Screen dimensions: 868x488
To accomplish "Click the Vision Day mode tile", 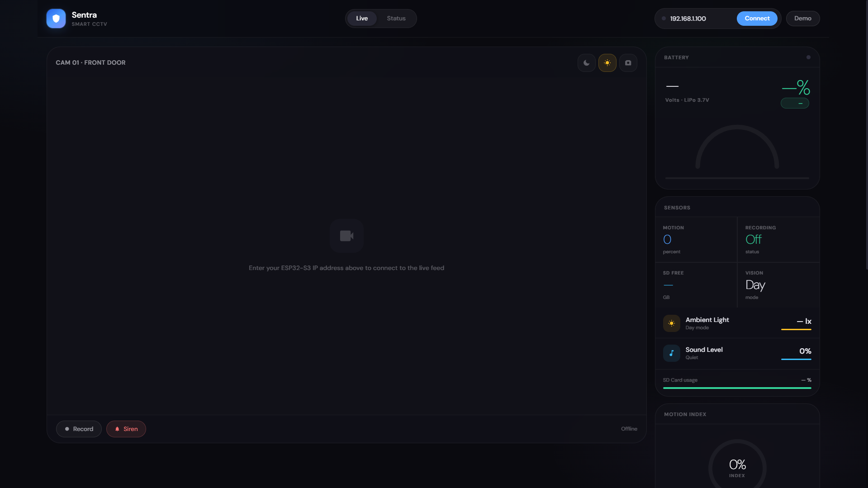I will (778, 285).
